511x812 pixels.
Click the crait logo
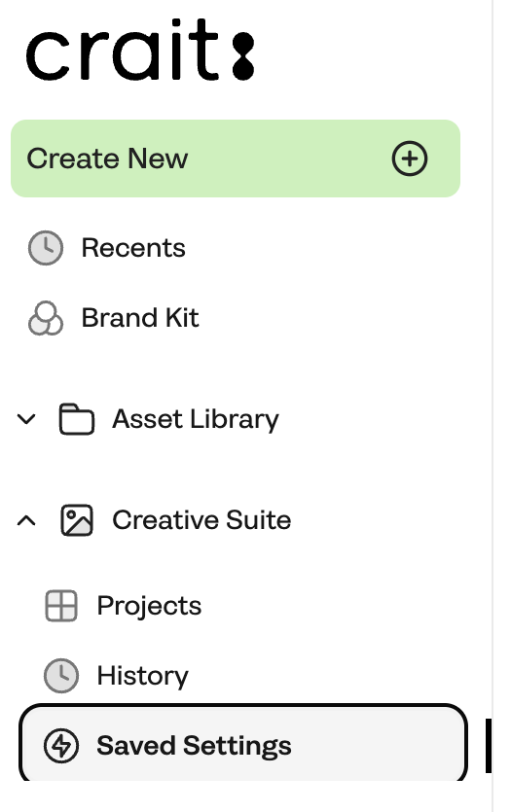(140, 50)
